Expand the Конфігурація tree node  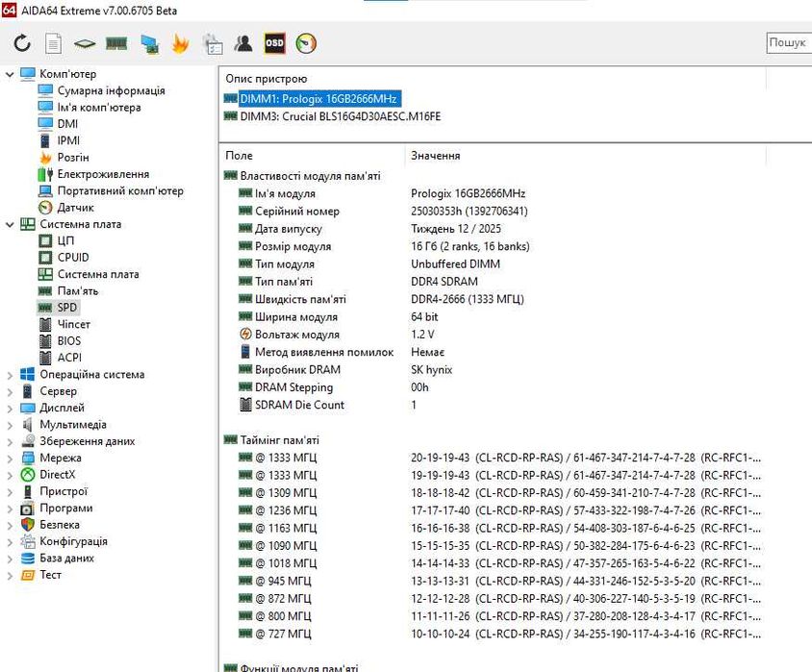click(10, 541)
